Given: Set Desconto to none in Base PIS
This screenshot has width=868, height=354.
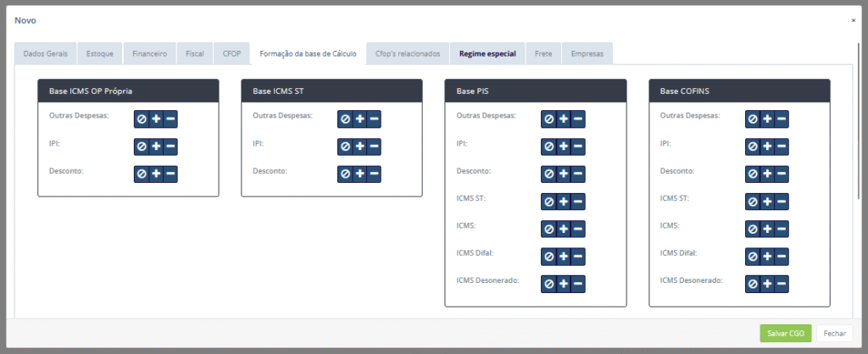Looking at the screenshot, I should 548,174.
